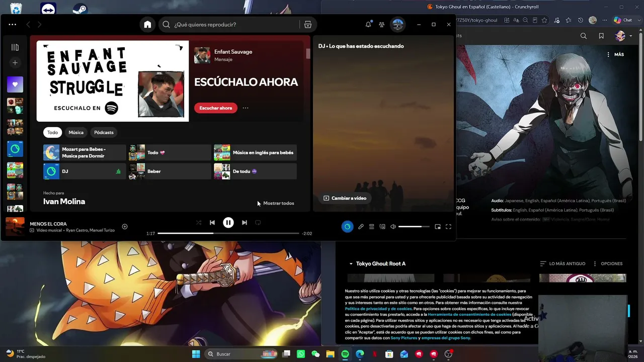Image resolution: width=644 pixels, height=362 pixels.
Task: Open Crunchyroll search icon
Action: tap(584, 36)
